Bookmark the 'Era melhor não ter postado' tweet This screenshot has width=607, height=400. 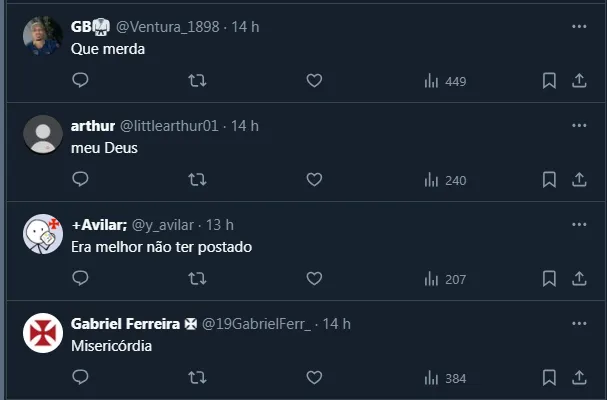coord(549,279)
